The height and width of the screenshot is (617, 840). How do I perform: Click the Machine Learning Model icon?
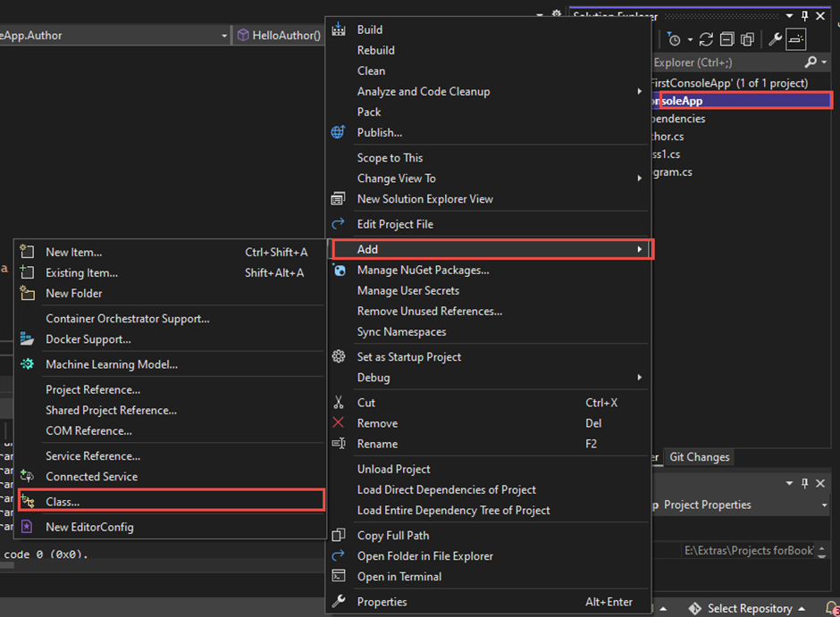tap(29, 363)
